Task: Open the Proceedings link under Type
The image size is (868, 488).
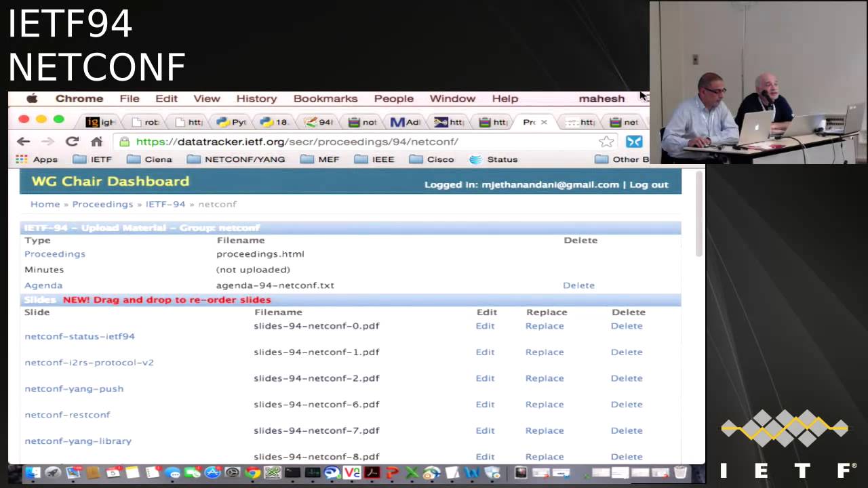Action: (x=55, y=254)
